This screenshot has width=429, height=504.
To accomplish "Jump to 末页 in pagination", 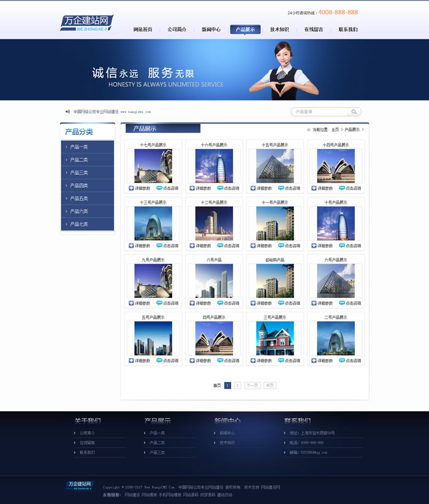I will click(270, 386).
